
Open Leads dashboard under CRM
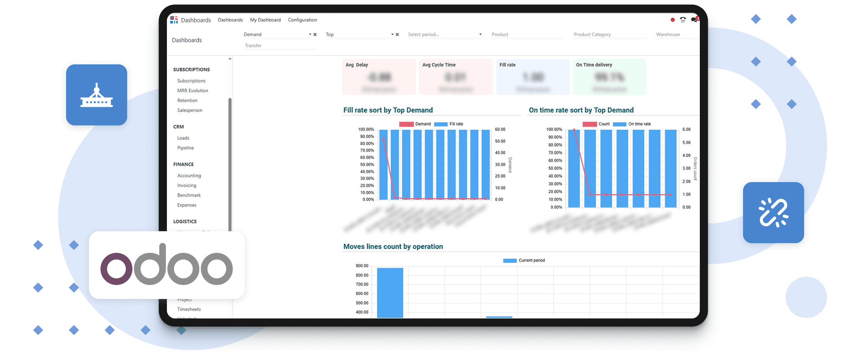click(183, 138)
